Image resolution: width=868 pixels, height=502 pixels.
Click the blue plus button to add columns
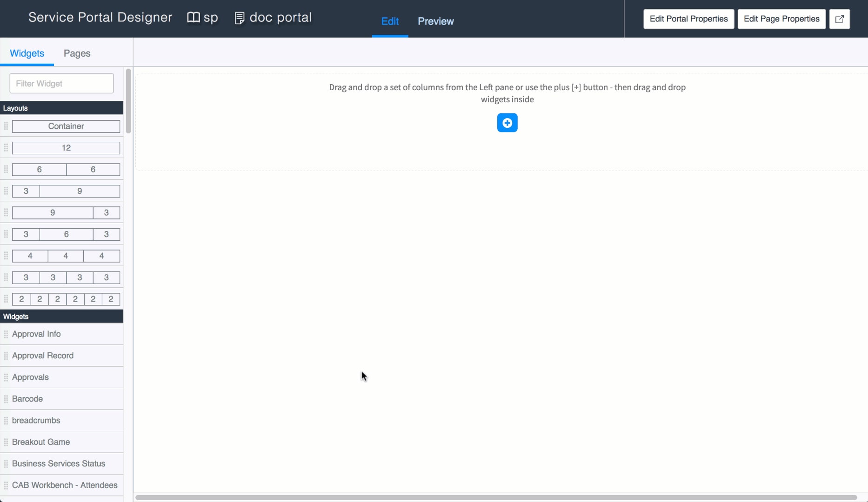pos(507,123)
